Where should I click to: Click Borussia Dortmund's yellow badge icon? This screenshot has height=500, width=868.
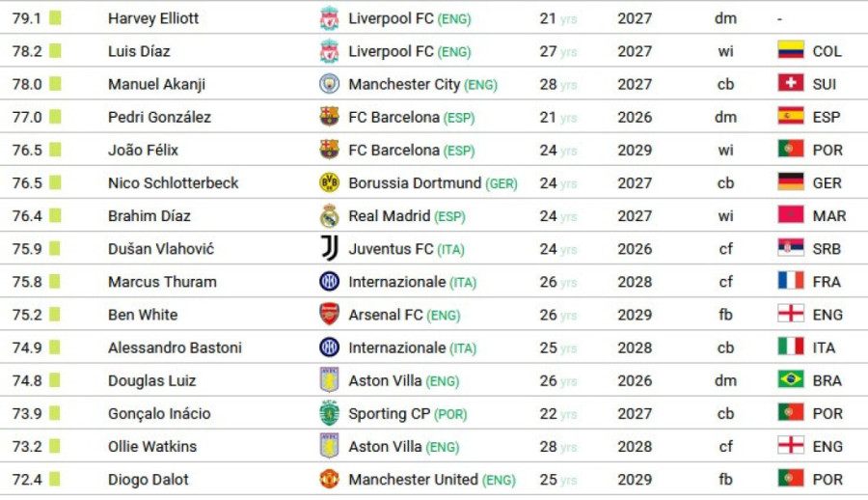[x=329, y=182]
